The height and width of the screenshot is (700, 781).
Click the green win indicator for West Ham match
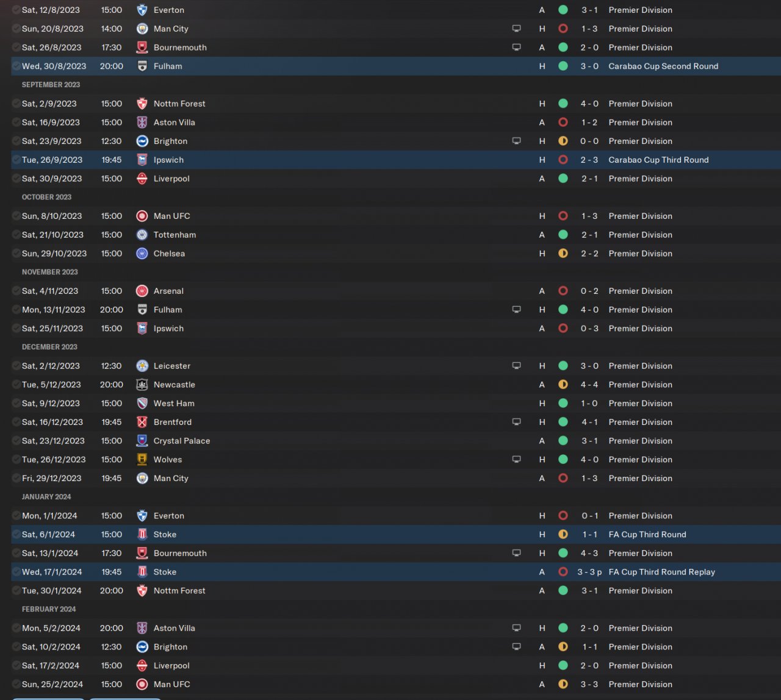(x=563, y=404)
